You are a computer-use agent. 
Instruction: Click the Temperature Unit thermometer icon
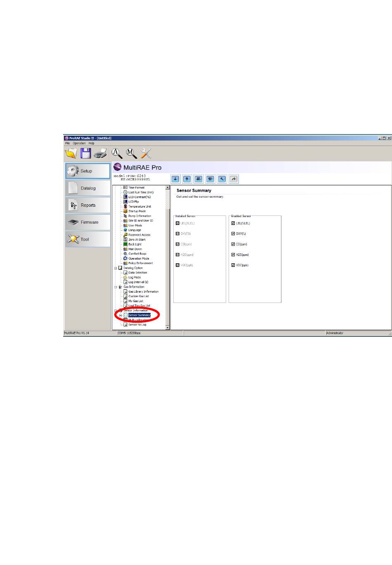click(125, 206)
